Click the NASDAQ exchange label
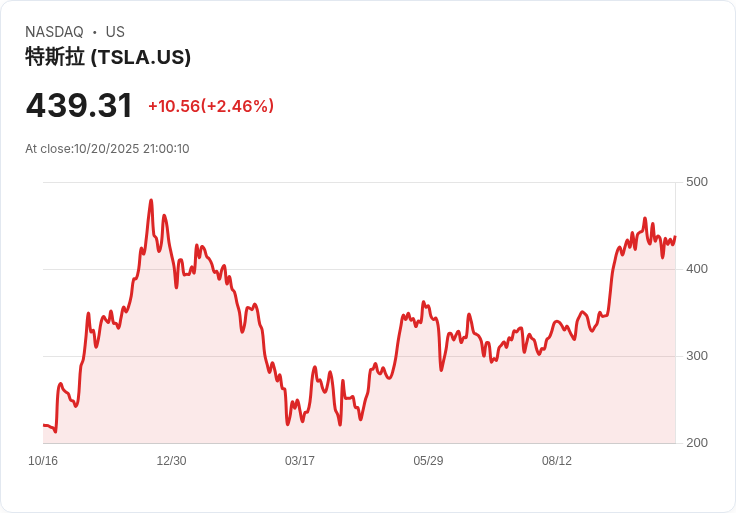This screenshot has height=513, width=736. click(54, 32)
